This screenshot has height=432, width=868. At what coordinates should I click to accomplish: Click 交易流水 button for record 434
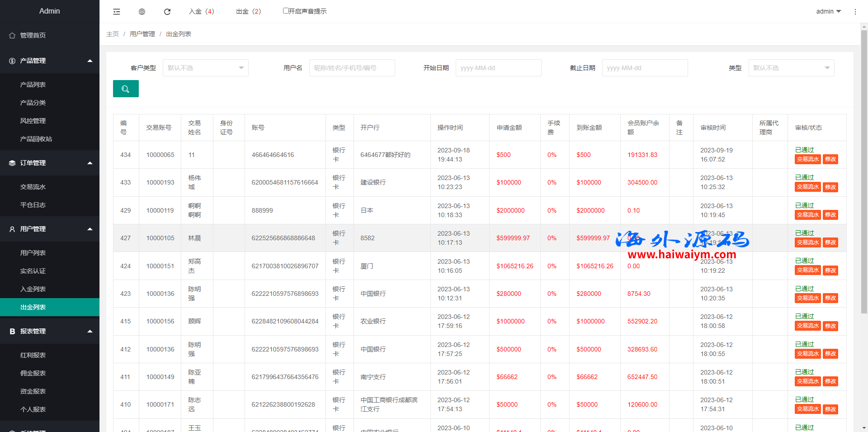click(807, 159)
